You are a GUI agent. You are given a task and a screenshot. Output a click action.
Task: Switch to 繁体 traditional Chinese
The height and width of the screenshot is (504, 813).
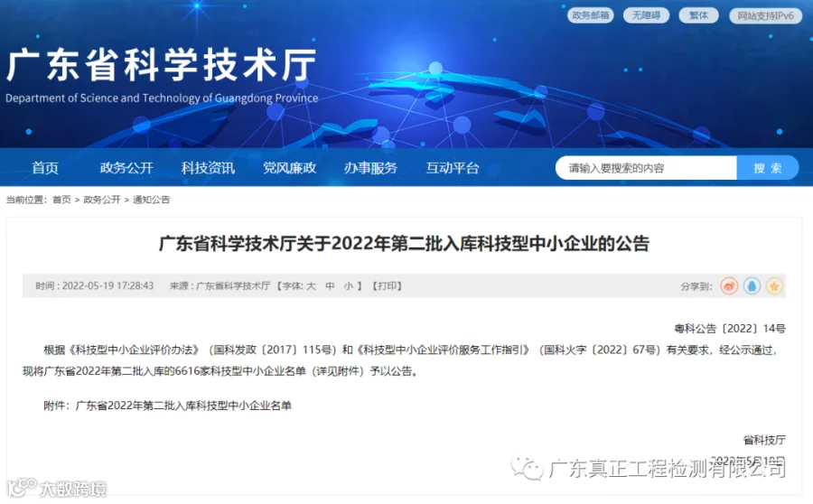(698, 15)
